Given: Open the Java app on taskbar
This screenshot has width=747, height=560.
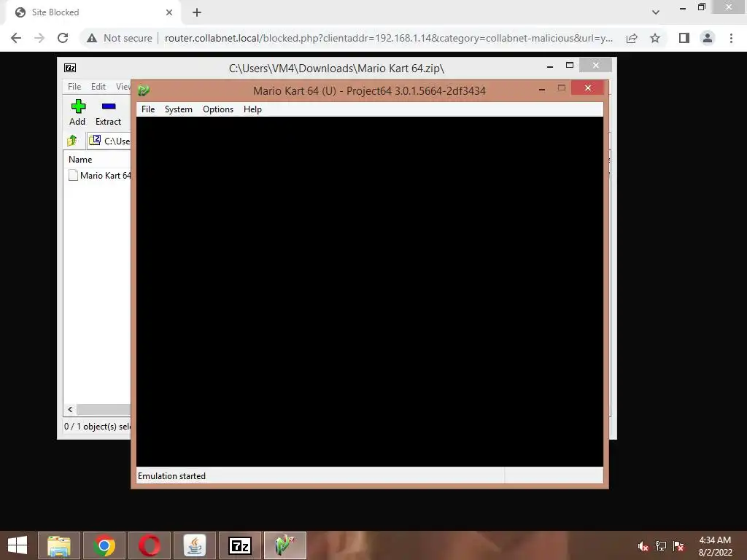Looking at the screenshot, I should click(x=194, y=545).
